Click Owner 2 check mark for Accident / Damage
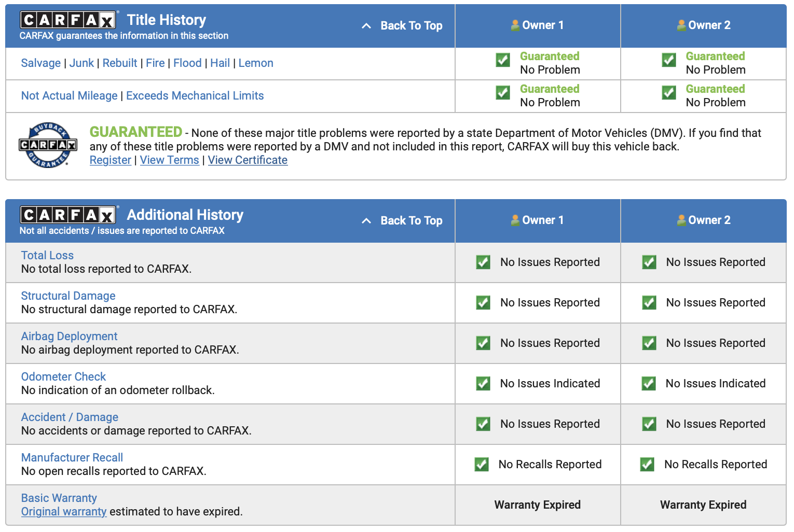 (x=649, y=424)
